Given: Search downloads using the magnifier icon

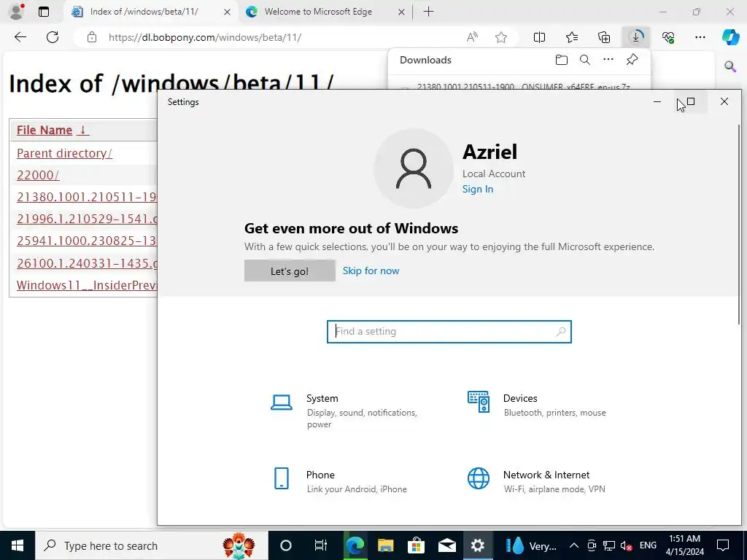Looking at the screenshot, I should click(x=585, y=60).
